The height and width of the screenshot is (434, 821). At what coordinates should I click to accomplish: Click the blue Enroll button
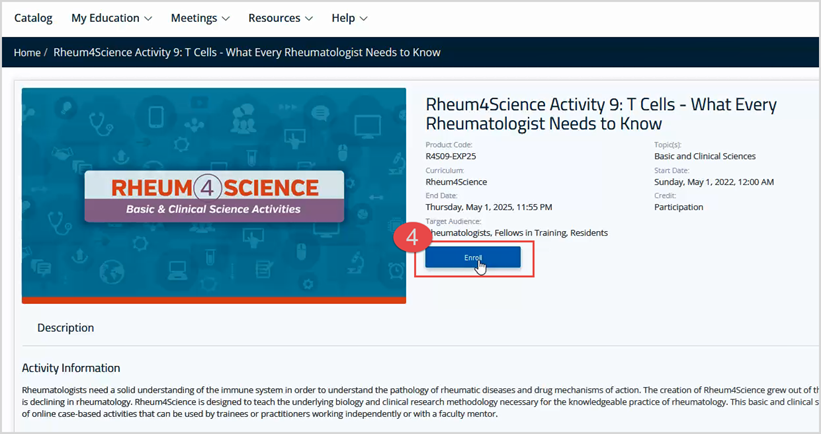click(473, 258)
